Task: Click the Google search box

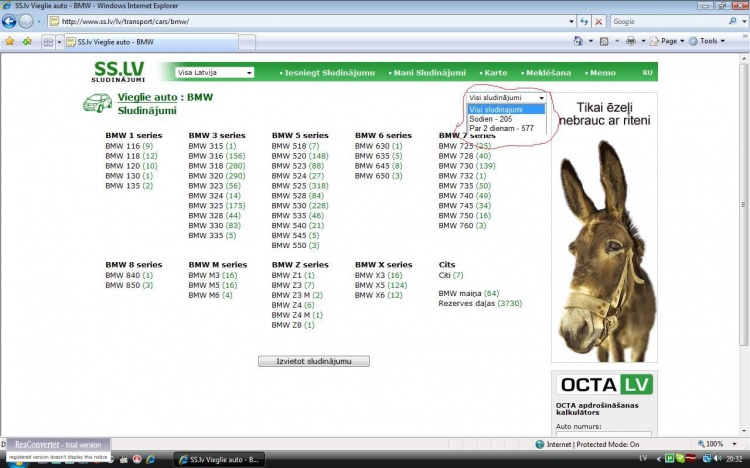Action: tap(668, 22)
